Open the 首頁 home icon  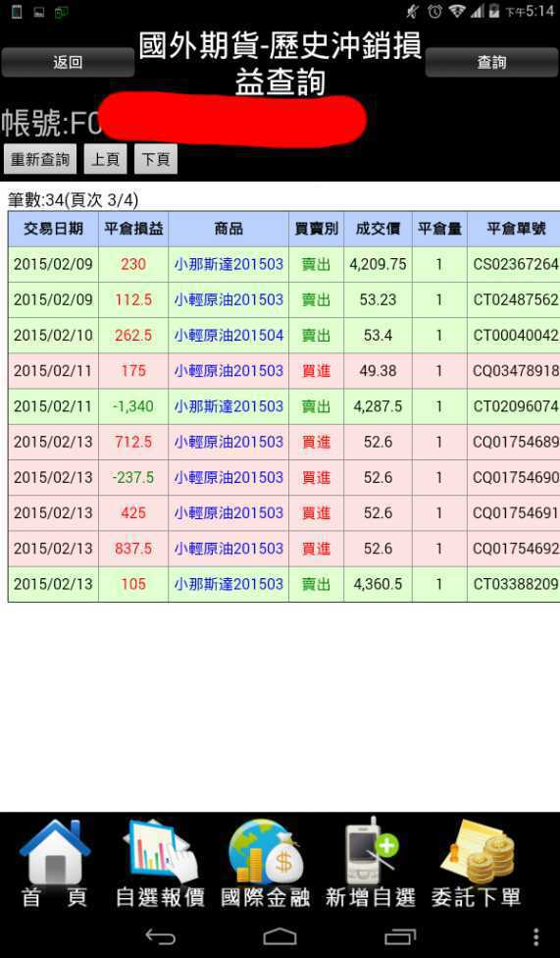(x=54, y=852)
